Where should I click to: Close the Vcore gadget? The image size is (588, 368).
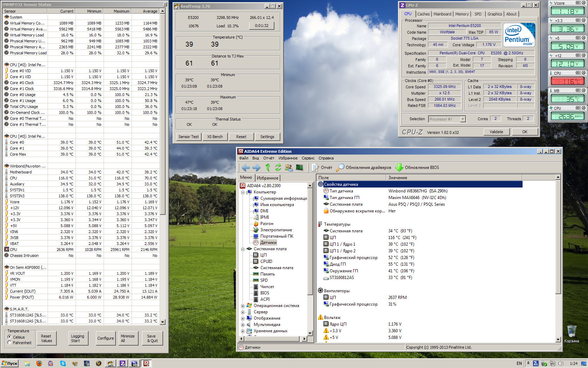point(583,3)
